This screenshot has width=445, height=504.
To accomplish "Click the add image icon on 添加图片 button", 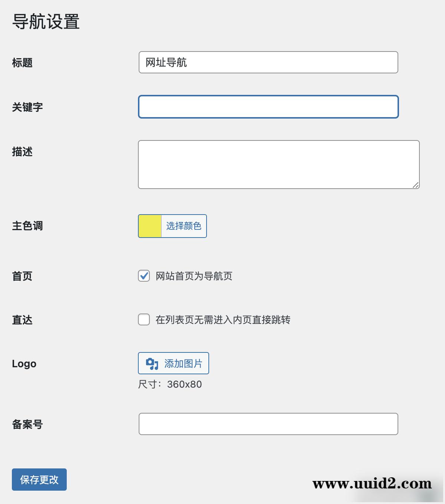I will tap(151, 363).
